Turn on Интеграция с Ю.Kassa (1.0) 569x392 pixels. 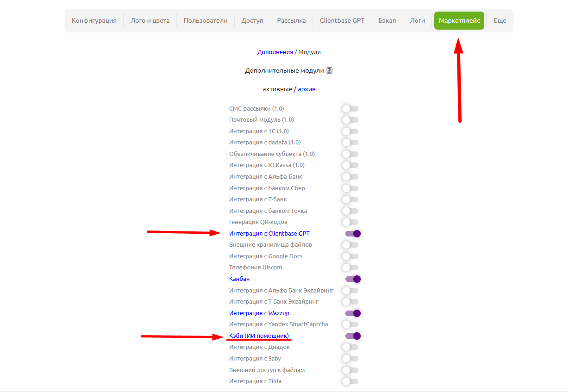coord(350,165)
